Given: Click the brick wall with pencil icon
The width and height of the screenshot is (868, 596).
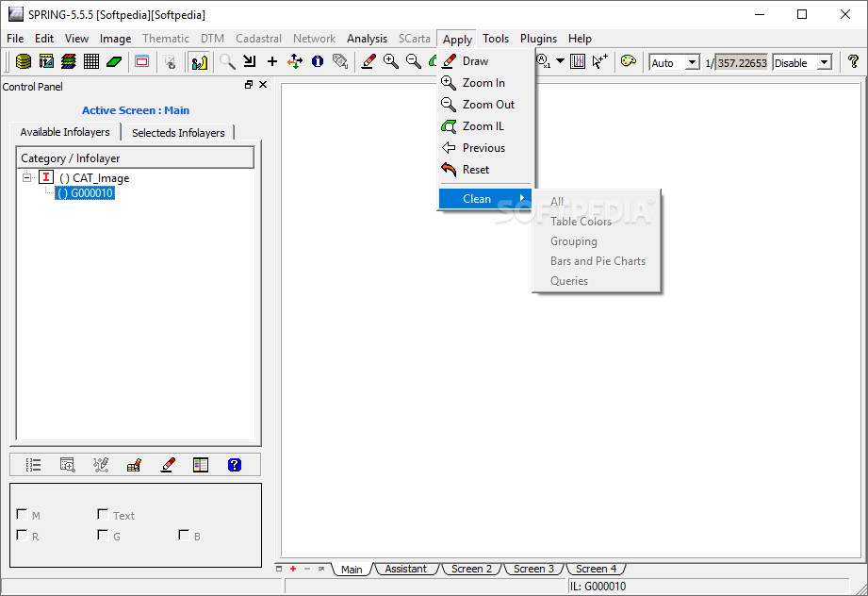Looking at the screenshot, I should tap(134, 465).
